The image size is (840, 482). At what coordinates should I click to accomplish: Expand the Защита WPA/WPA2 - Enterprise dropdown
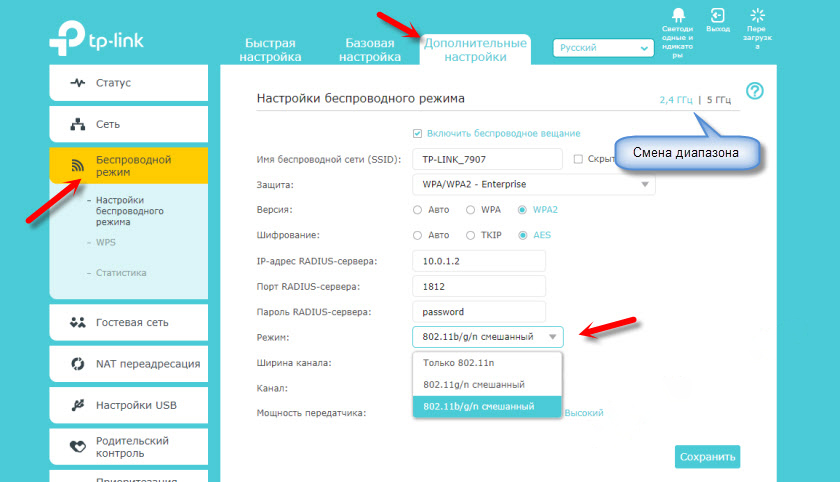533,185
